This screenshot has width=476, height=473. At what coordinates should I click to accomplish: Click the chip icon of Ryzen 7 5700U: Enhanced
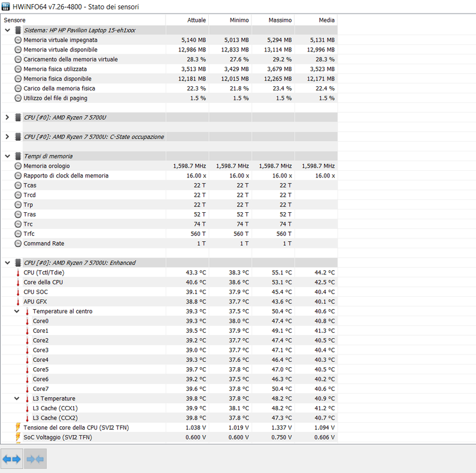[18, 263]
